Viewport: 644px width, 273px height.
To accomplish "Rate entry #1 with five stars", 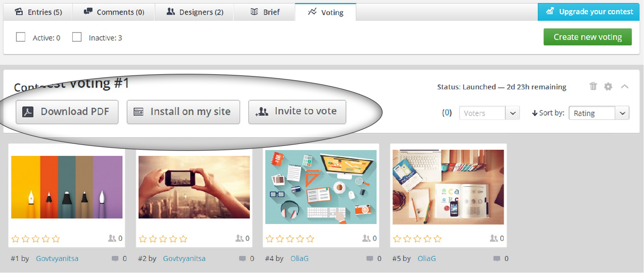I will click(x=56, y=239).
